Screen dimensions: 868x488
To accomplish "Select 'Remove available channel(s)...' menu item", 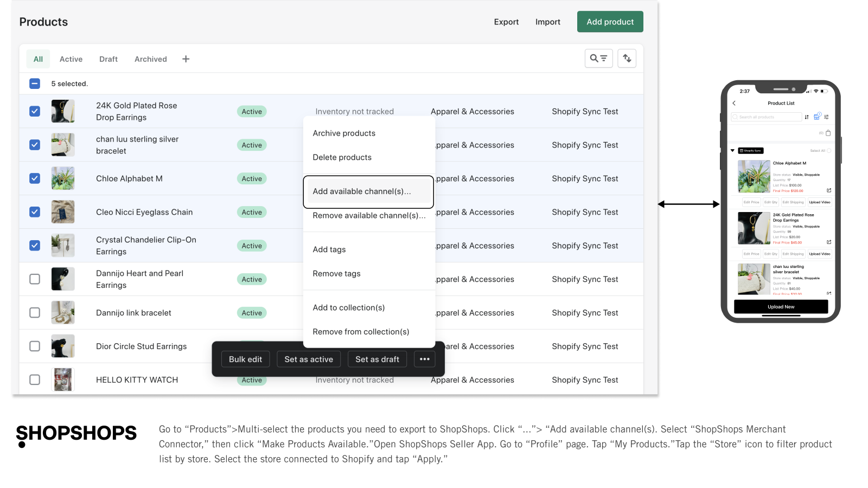I will click(x=369, y=215).
